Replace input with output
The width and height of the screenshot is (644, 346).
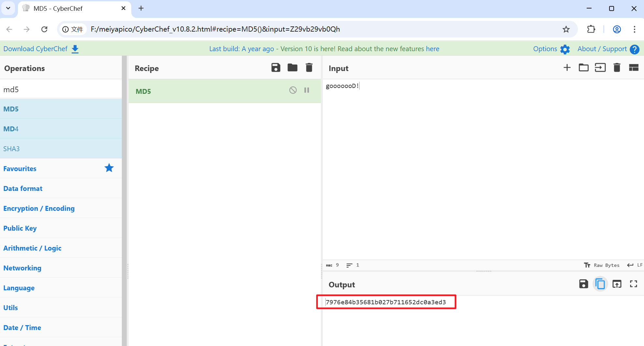[x=617, y=284]
